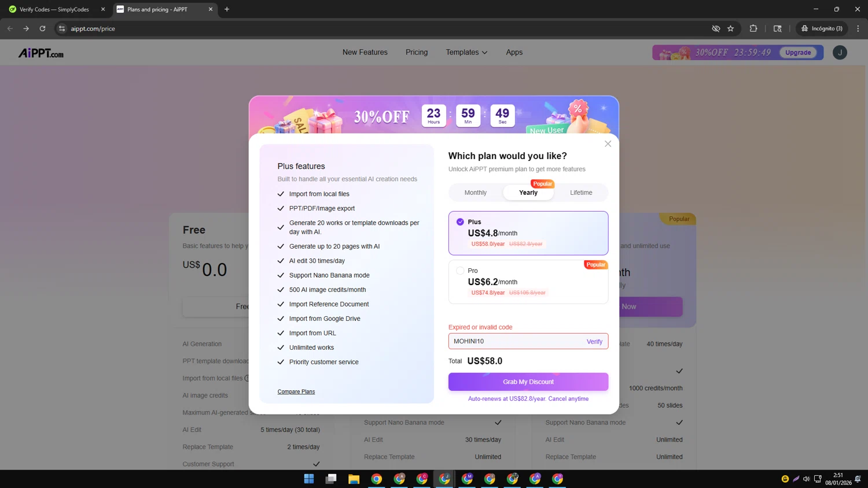Open Compare Plans link

click(x=296, y=391)
